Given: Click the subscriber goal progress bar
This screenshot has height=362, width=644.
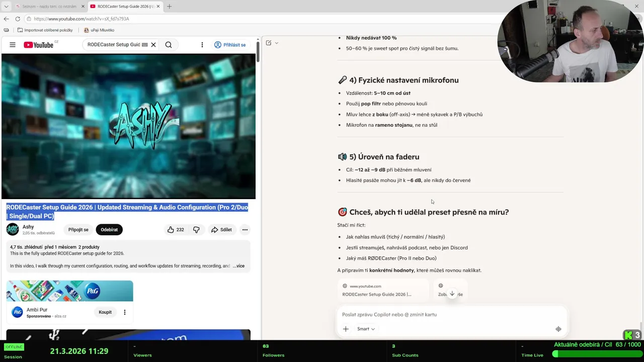Looking at the screenshot, I should tap(596, 354).
